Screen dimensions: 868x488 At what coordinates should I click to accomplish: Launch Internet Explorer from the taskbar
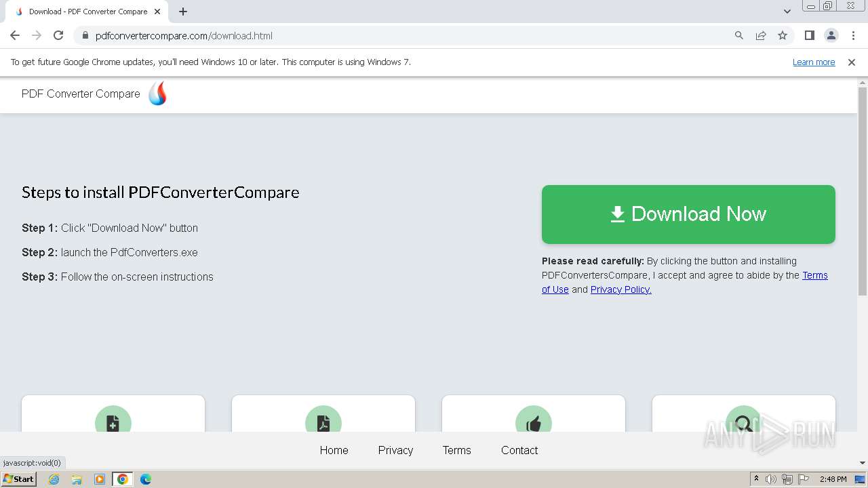pyautogui.click(x=54, y=479)
